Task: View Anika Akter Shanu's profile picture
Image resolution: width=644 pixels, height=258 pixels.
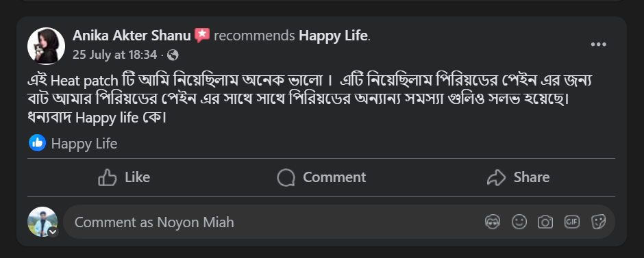Action: [46, 46]
